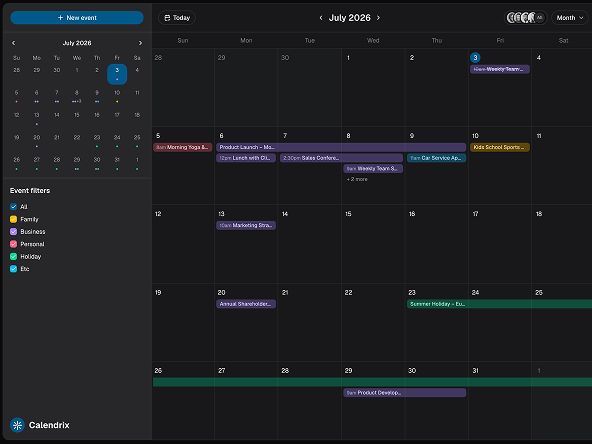Open the Weekly Team event on July 3
592x444 pixels.
(x=500, y=69)
